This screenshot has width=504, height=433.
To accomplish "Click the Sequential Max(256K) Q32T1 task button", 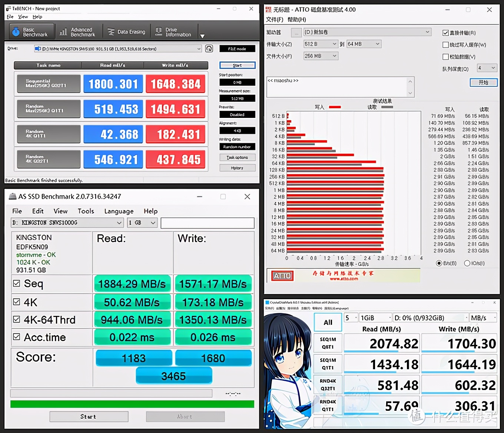I will click(49, 84).
